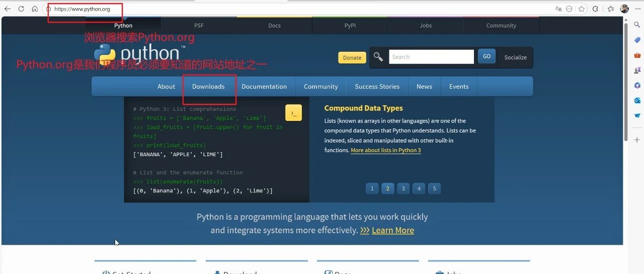This screenshot has height=274, width=644.
Task: Open the sidebar tools briefcase icon
Action: pyautogui.click(x=637, y=55)
